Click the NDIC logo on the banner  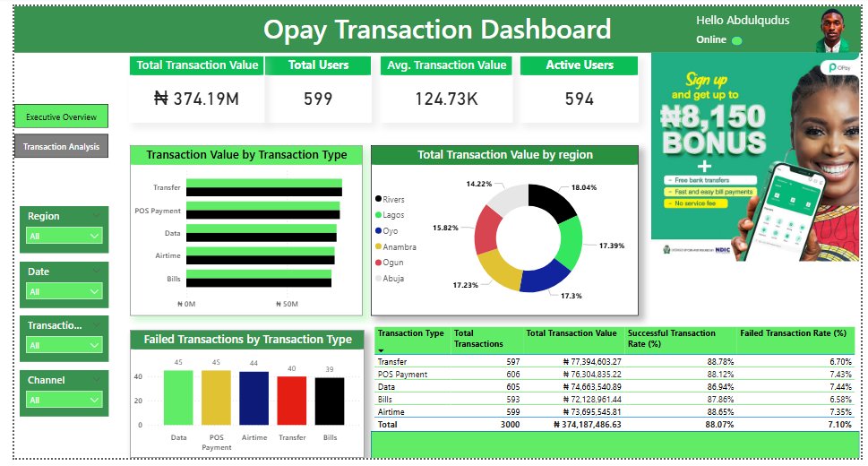pos(722,250)
